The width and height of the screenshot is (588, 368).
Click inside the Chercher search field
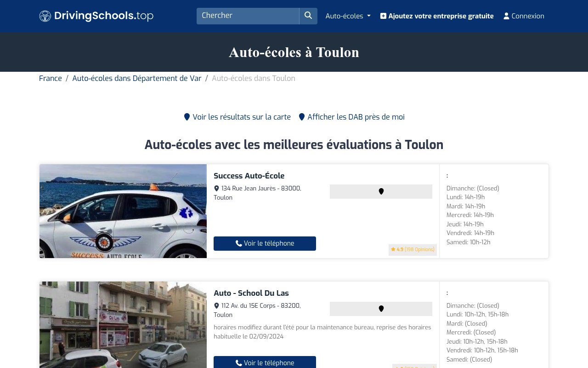click(248, 16)
